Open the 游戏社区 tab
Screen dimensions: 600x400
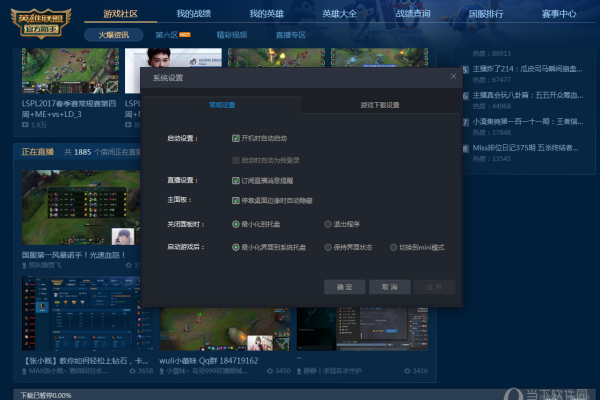(x=120, y=14)
